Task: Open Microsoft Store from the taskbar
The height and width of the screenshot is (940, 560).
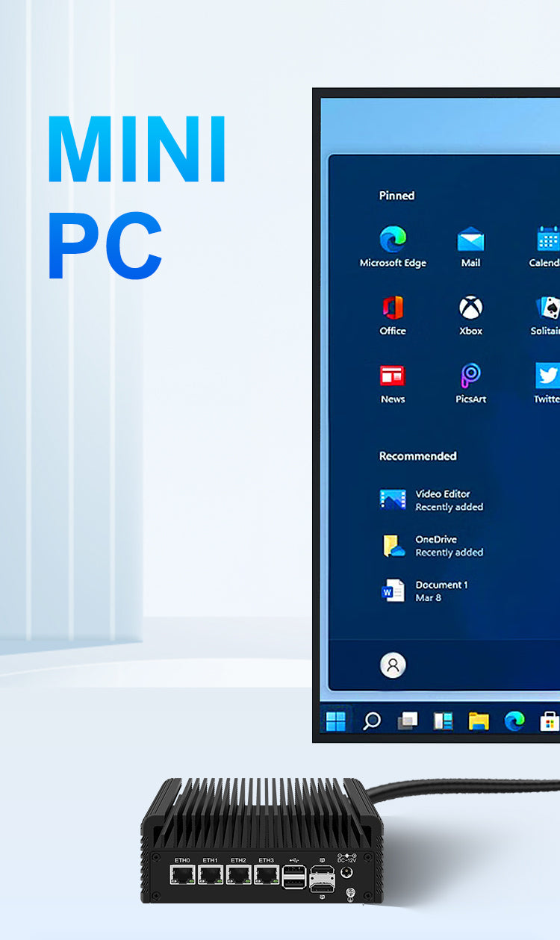Action: [x=550, y=720]
